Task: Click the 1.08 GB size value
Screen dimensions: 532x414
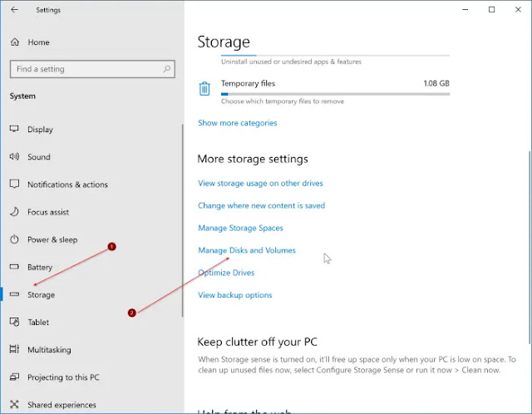Action: tap(436, 83)
